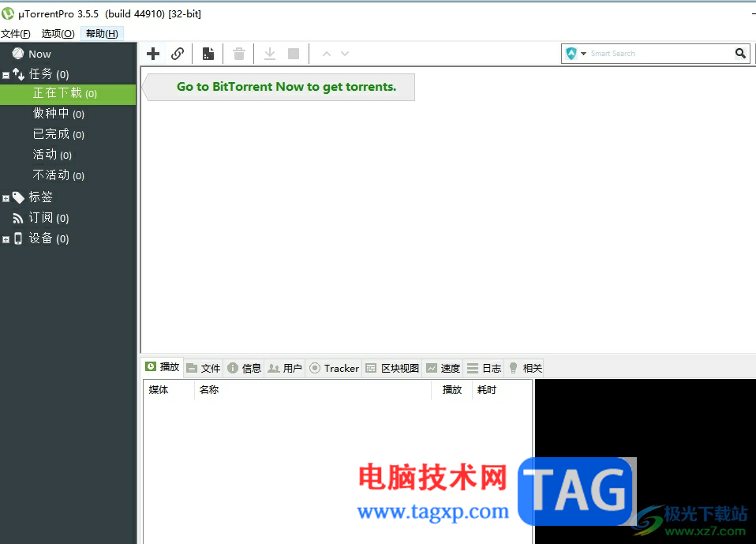Viewport: 756px width, 544px height.
Task: Select 活动 (0) filter
Action: (52, 155)
